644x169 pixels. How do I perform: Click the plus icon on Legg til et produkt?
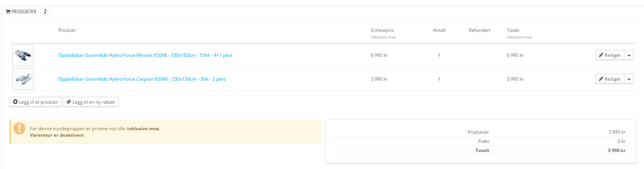pos(15,102)
